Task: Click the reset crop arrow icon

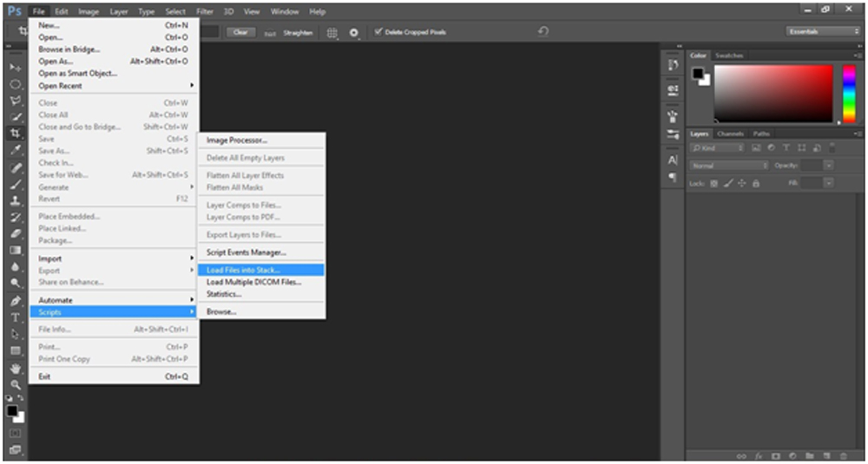Action: pos(543,31)
